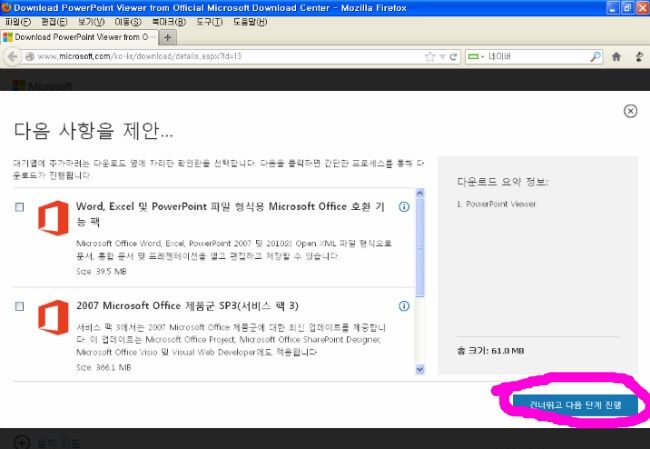Screen dimensions: 650x449
Task: Click the URL address field
Action: tap(230, 56)
